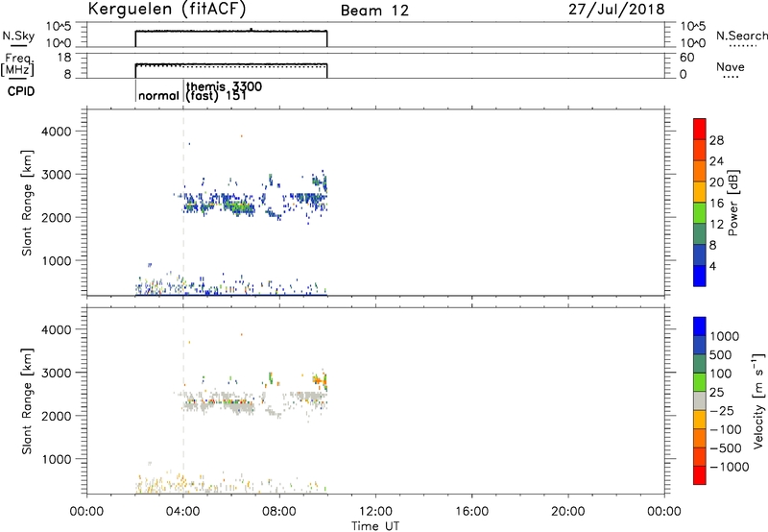Click the '10^0' tick beside N.Search label
This screenshot has height=532, width=768.
click(x=692, y=43)
